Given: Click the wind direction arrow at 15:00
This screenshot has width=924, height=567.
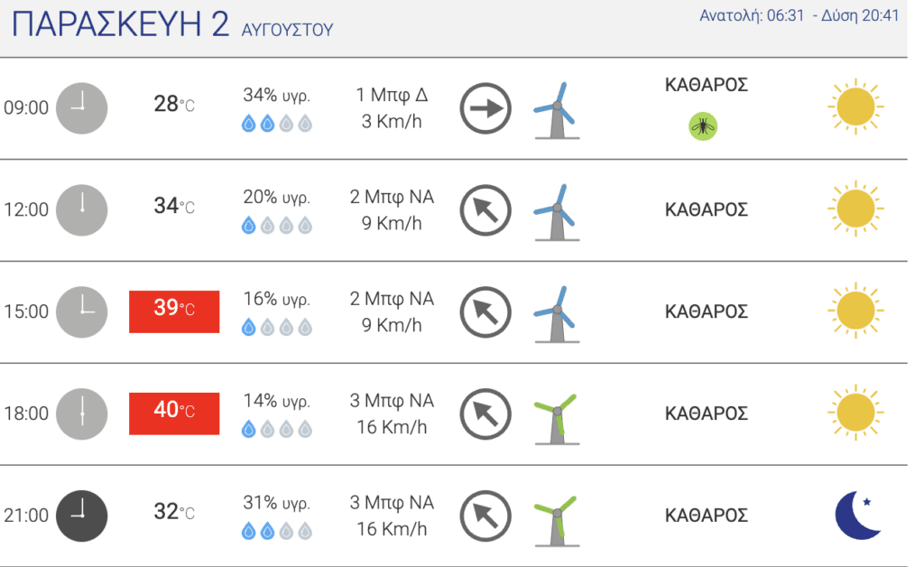Looking at the screenshot, I should point(485,311).
